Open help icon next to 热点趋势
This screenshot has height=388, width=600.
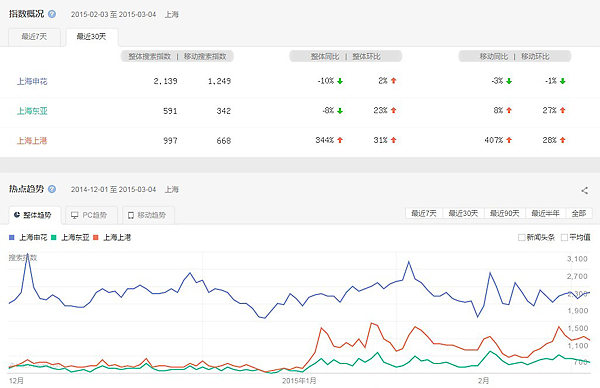(52, 189)
